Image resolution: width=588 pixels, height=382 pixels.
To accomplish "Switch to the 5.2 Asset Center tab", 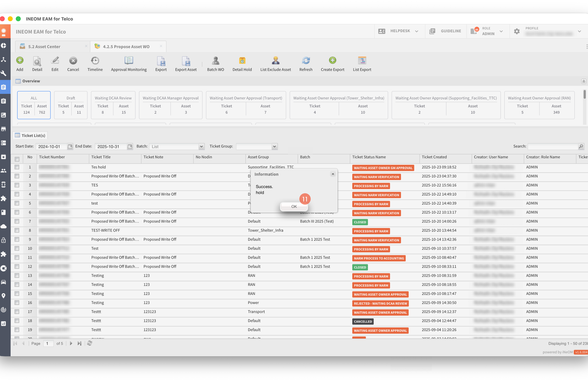I will pos(45,47).
